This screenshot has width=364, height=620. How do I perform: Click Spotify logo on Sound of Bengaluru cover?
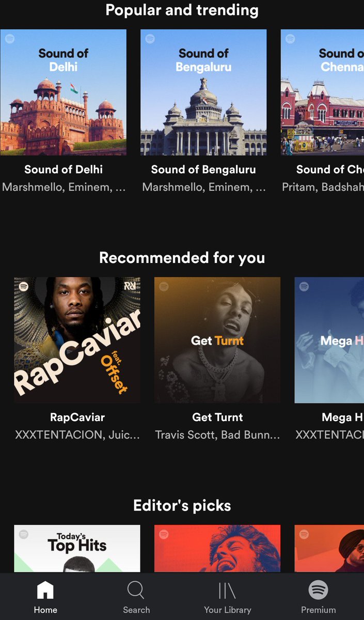tap(150, 38)
